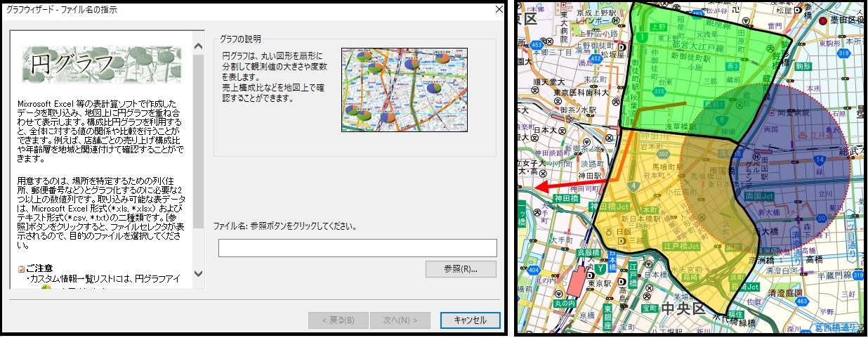
Task: Click the 319 shield near 東駒形
Action: (843, 53)
